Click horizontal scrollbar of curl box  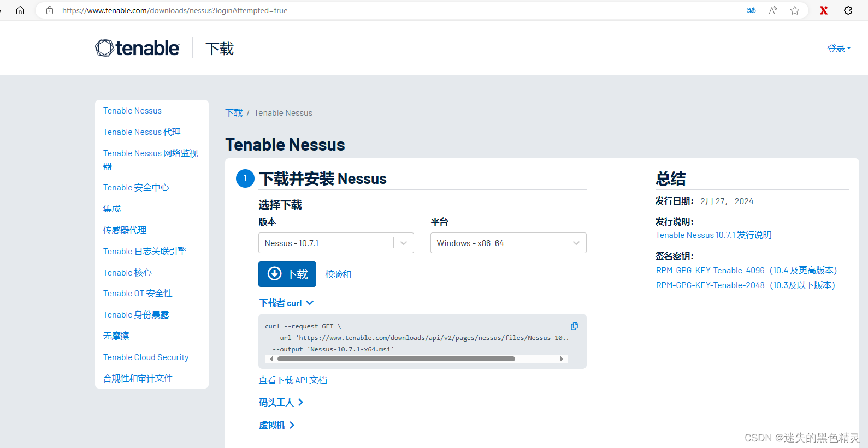coord(396,359)
